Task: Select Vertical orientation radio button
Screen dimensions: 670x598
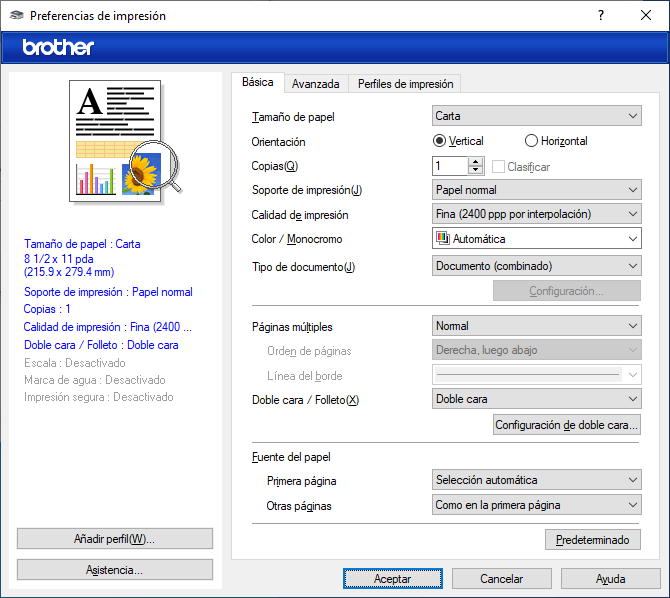Action: [440, 141]
